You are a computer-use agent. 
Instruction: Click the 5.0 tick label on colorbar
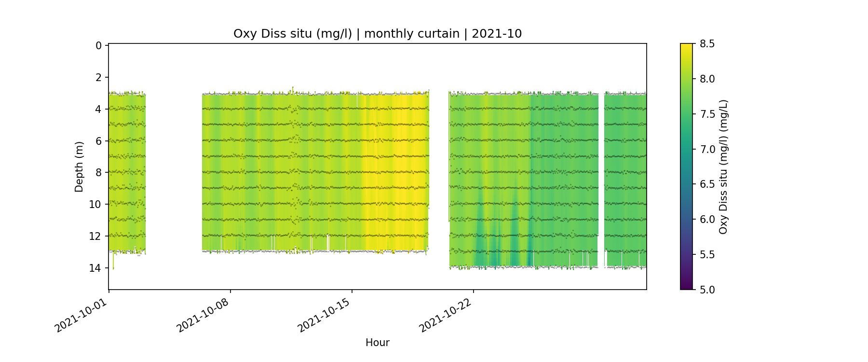tap(707, 290)
